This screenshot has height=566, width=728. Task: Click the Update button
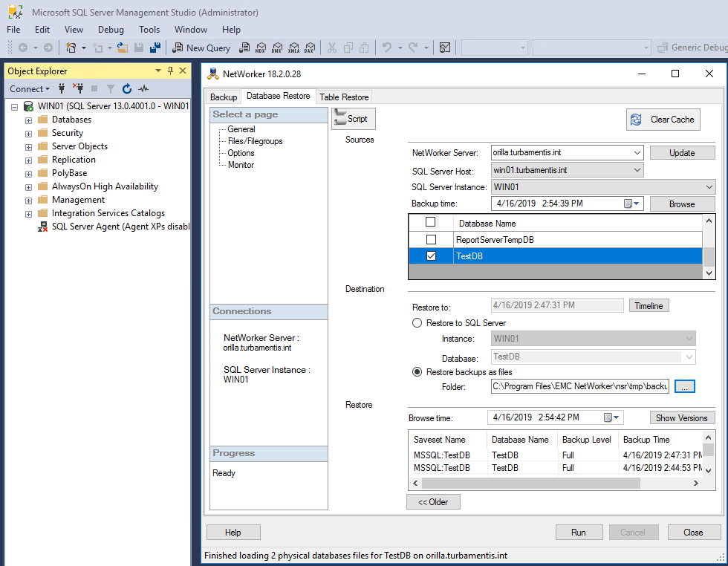682,153
